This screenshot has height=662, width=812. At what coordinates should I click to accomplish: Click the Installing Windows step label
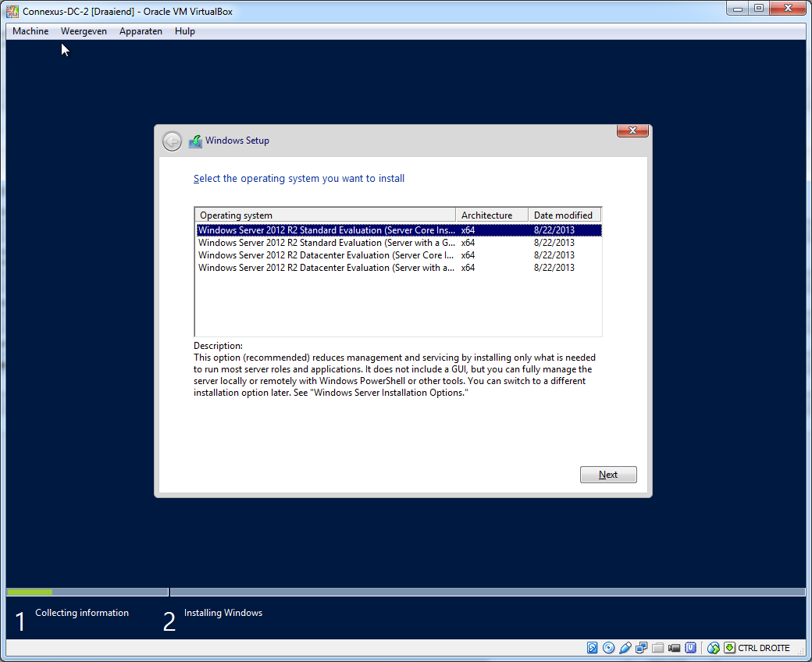[223, 613]
